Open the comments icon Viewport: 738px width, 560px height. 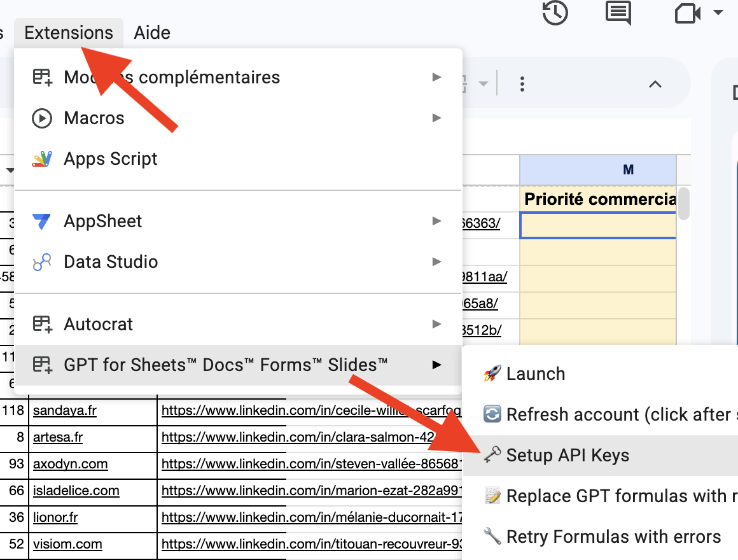[618, 13]
